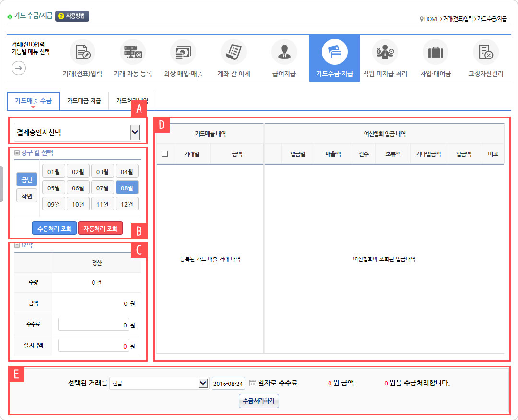Open 외상 매입·매출 icon

(183, 52)
